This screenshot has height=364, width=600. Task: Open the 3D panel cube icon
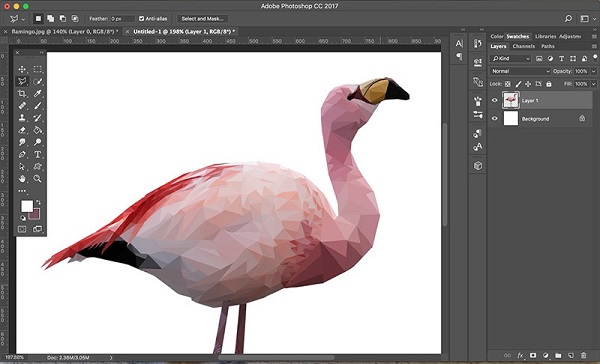pos(478,166)
